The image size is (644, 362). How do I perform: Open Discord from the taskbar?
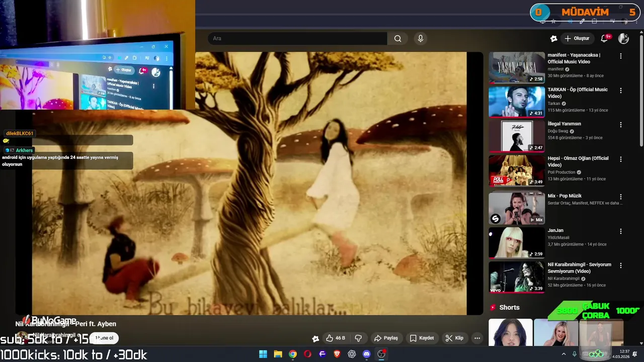367,354
